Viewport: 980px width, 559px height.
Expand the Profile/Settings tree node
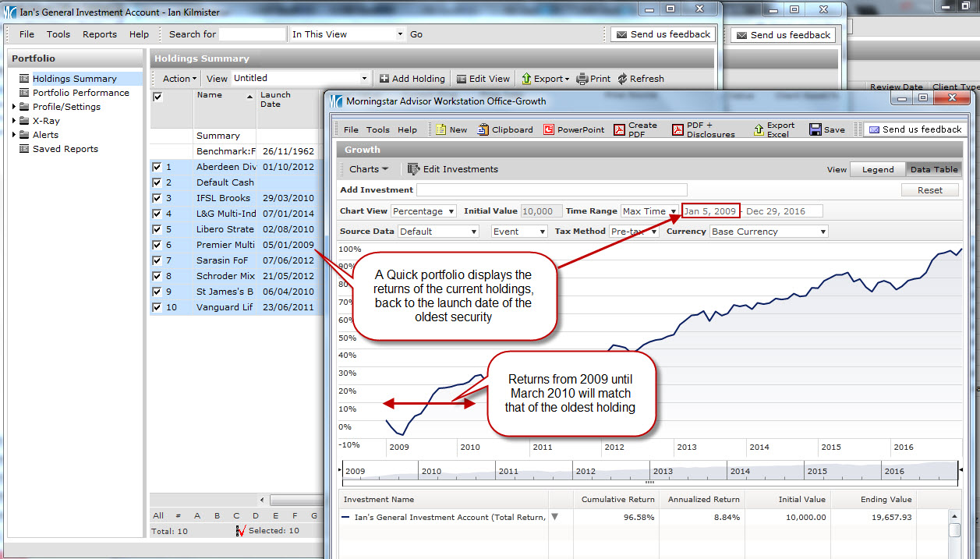pyautogui.click(x=14, y=107)
